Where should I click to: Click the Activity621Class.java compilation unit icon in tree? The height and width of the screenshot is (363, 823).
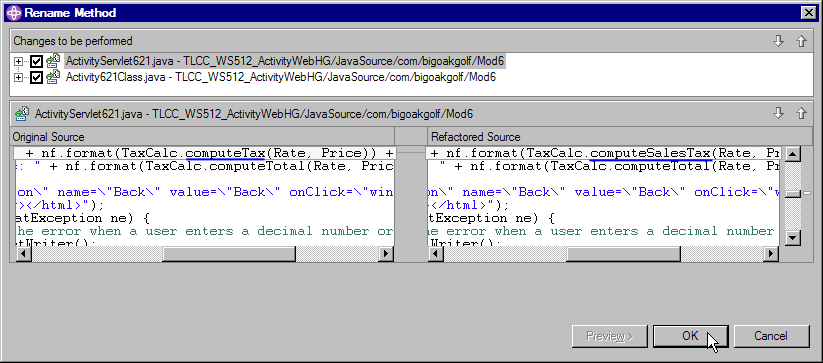tap(52, 78)
